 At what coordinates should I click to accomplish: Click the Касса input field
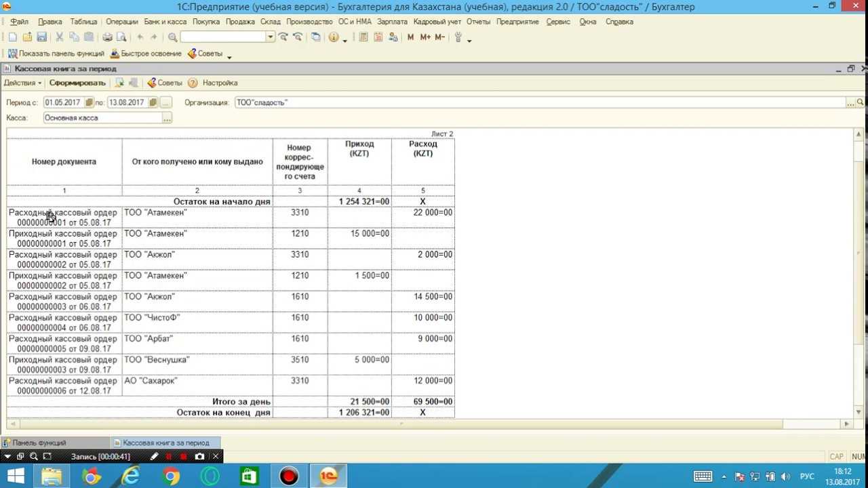tap(102, 118)
